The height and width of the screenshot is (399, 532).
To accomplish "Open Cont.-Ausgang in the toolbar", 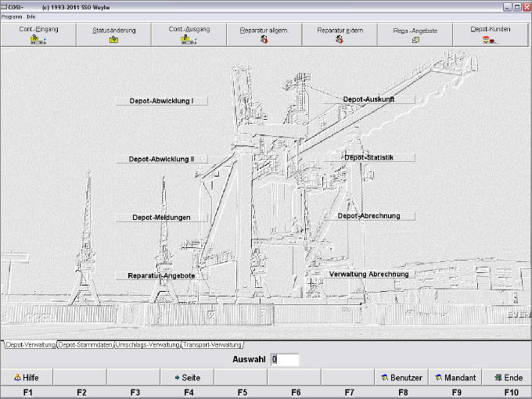I will pos(189,34).
